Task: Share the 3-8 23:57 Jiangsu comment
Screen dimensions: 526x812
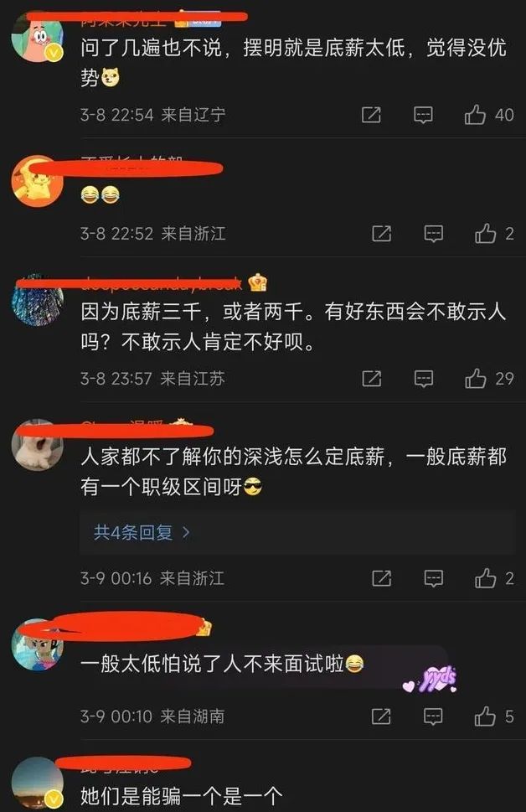Action: 371,379
